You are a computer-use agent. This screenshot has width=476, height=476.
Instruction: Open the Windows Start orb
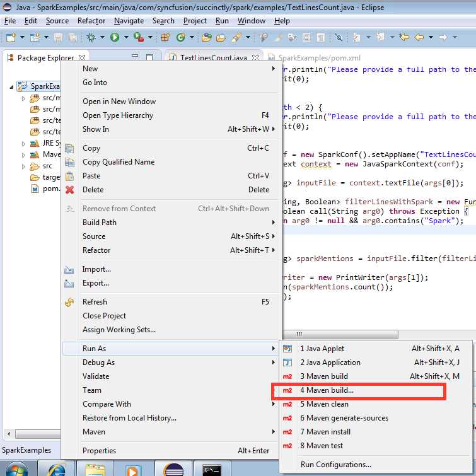tap(17, 469)
